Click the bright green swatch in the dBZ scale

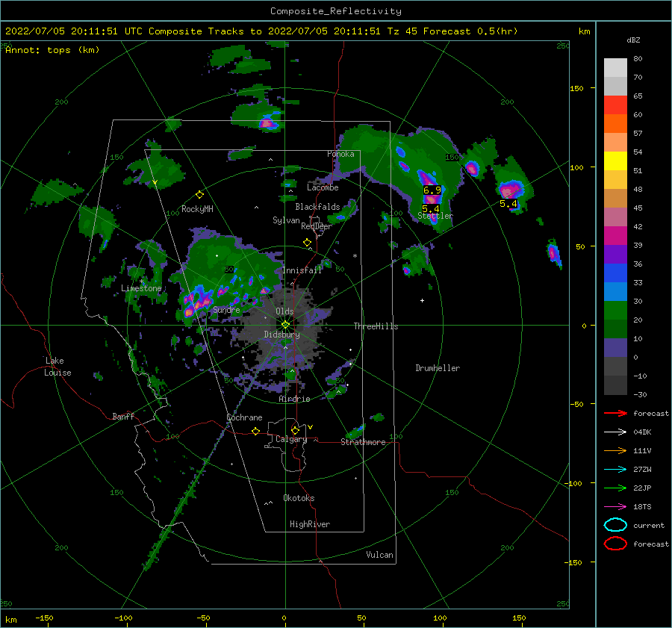pos(615,311)
